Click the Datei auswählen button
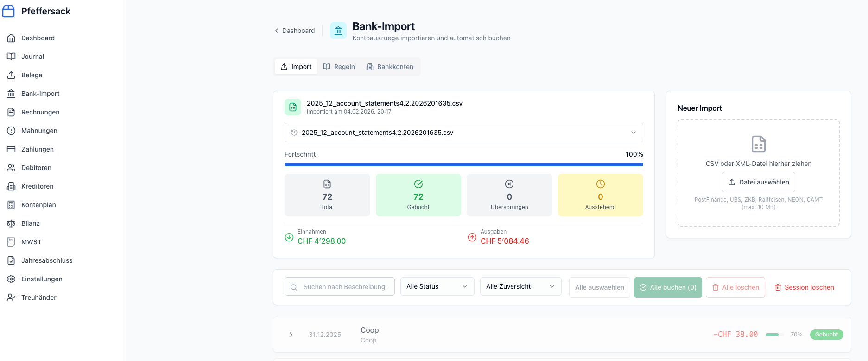 tap(758, 182)
